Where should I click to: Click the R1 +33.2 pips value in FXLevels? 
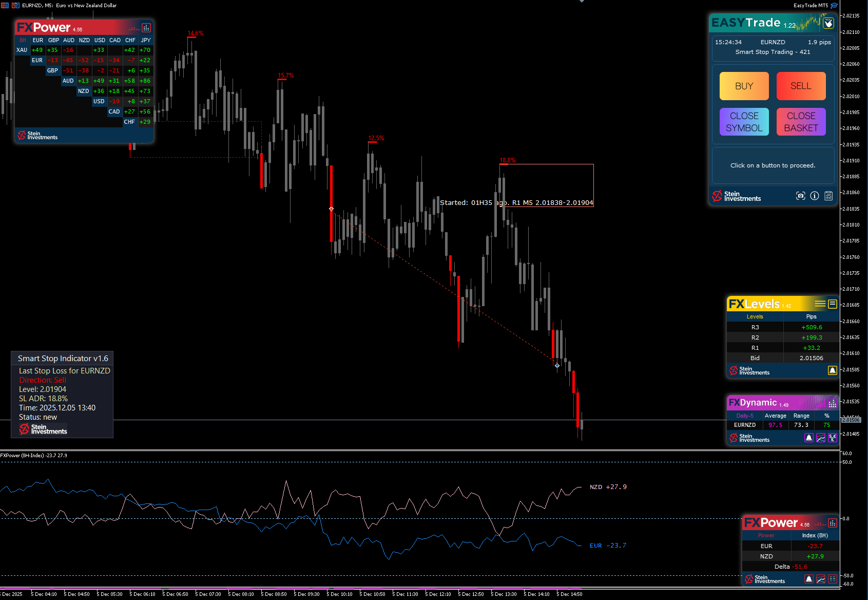(x=812, y=348)
